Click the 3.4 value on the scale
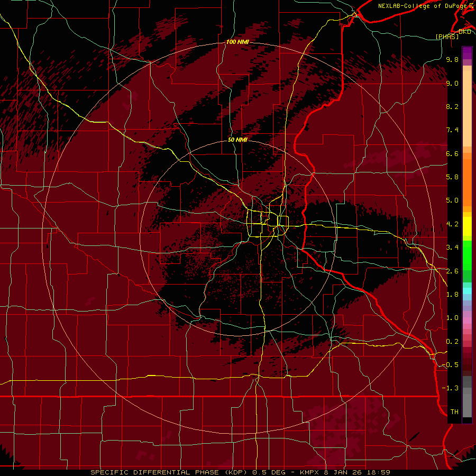476x476 pixels. (x=452, y=248)
